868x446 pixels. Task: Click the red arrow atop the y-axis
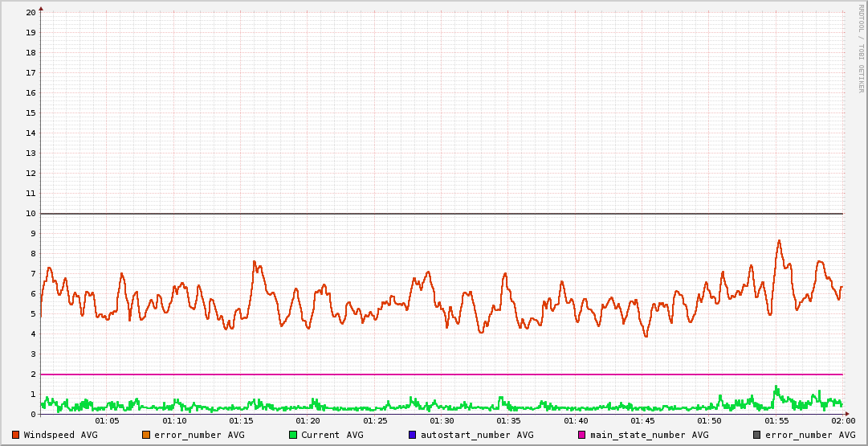(41, 8)
